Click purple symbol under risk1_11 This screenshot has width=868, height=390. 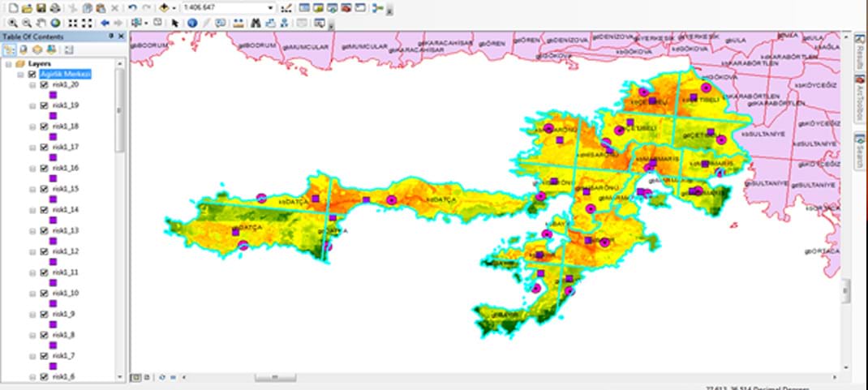(54, 283)
